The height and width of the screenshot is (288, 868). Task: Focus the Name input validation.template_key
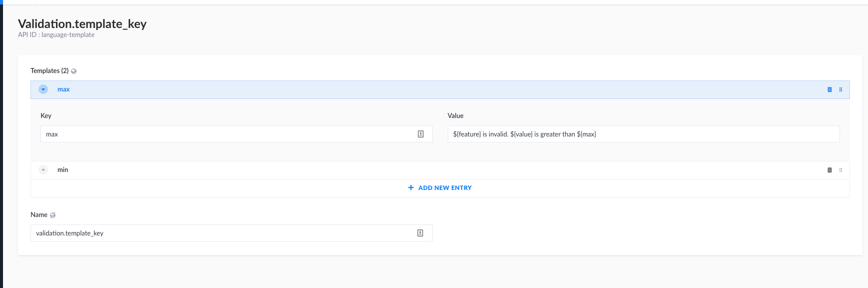point(231,233)
